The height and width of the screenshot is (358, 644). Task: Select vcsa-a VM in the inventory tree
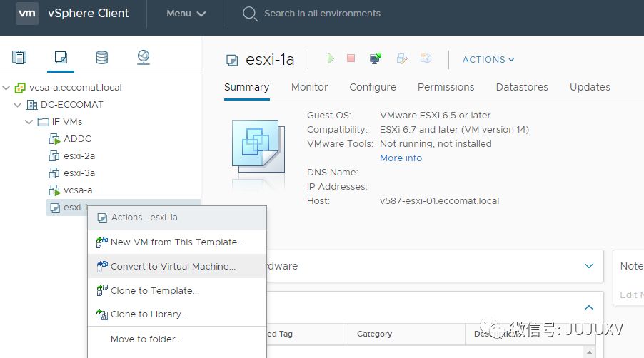[78, 190]
